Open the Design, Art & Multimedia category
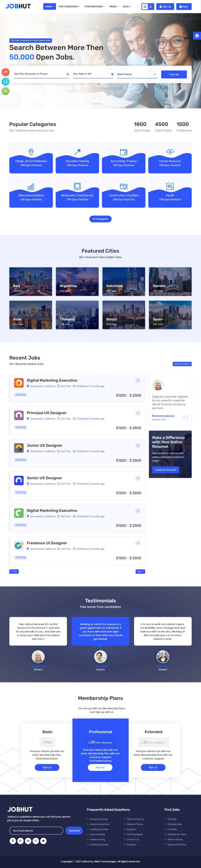The width and height of the screenshot is (201, 868). [x=31, y=158]
